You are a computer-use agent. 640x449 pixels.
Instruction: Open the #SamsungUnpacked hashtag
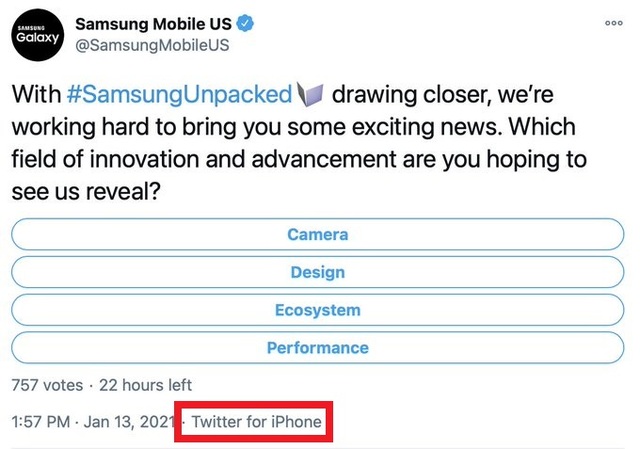tap(180, 95)
